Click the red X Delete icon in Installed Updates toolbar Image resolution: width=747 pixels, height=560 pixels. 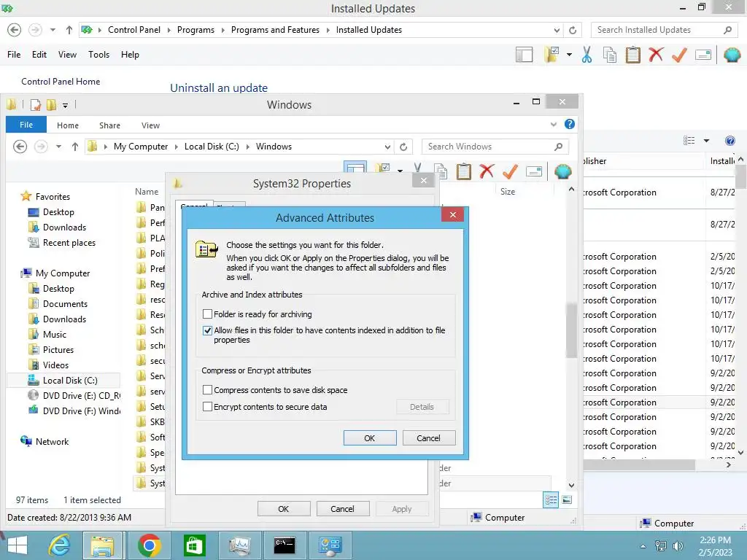(x=656, y=54)
